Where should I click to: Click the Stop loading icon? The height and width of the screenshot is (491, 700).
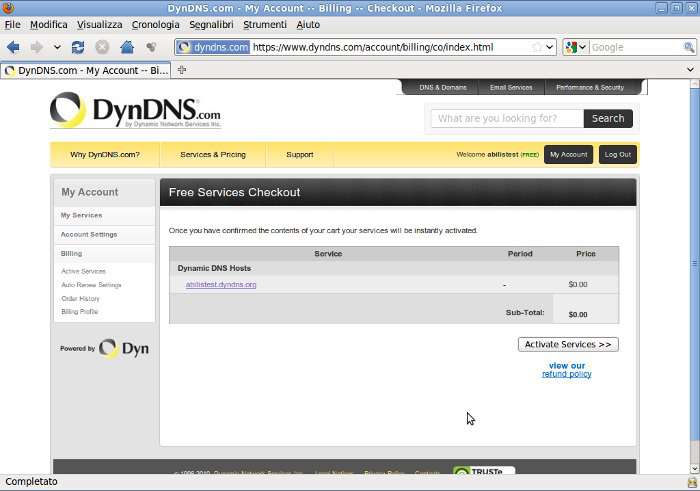[x=102, y=47]
